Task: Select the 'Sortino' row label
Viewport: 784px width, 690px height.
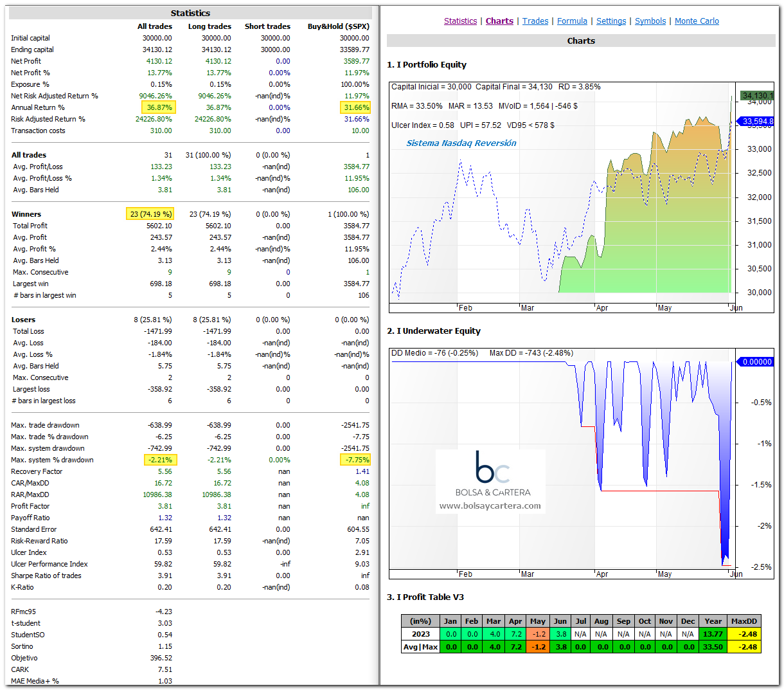Action: click(x=22, y=646)
